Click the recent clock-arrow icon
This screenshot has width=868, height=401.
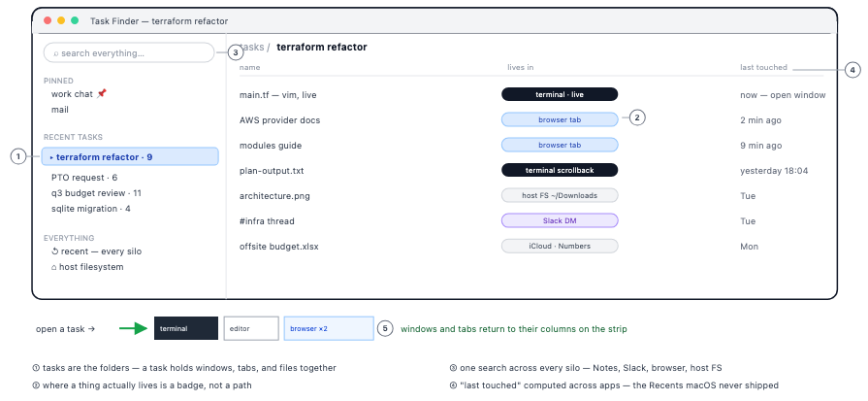(55, 251)
